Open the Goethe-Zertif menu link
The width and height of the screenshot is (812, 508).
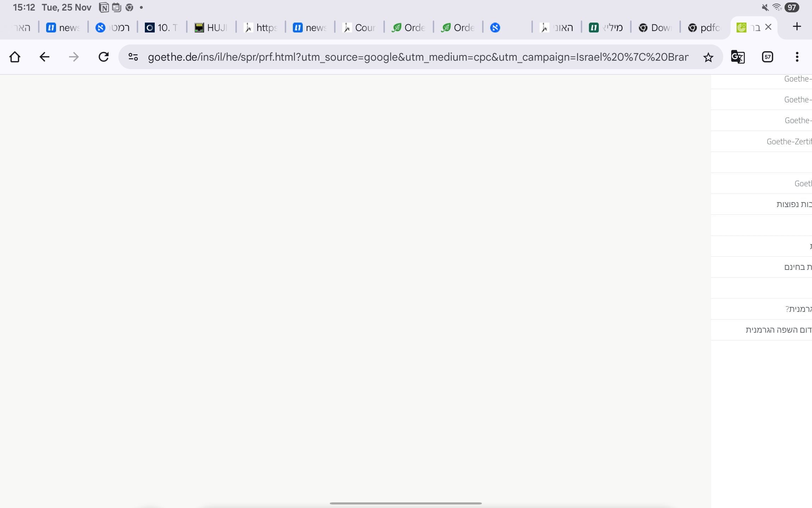tap(789, 141)
